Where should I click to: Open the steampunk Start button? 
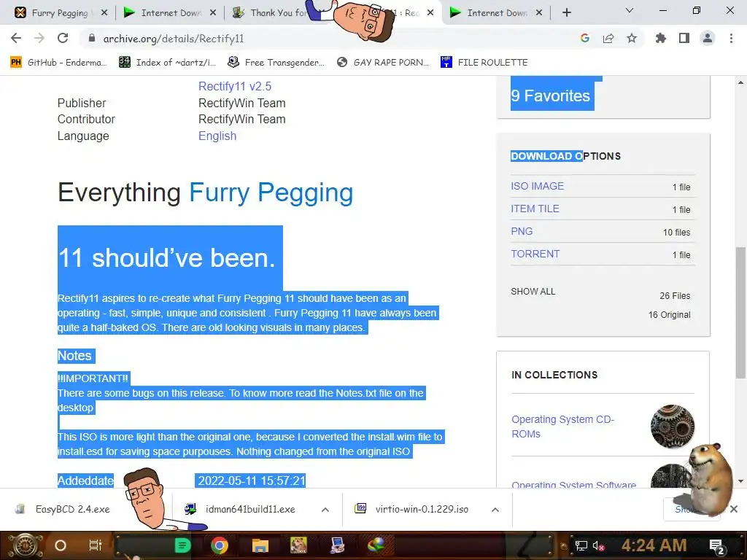click(24, 545)
